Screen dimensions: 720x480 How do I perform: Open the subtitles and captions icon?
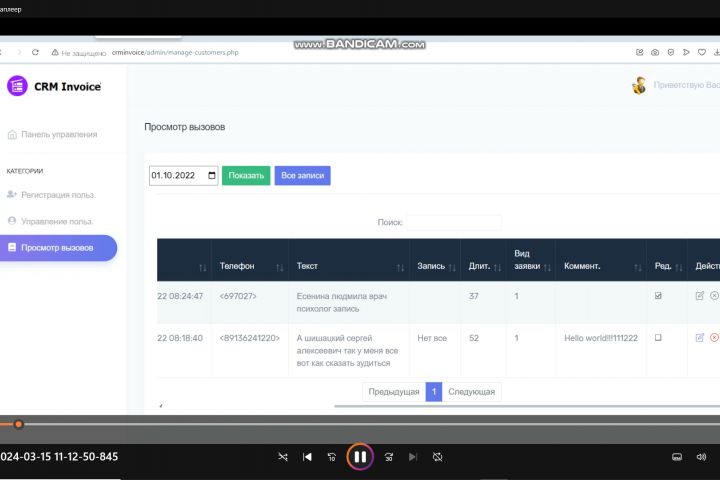click(677, 457)
